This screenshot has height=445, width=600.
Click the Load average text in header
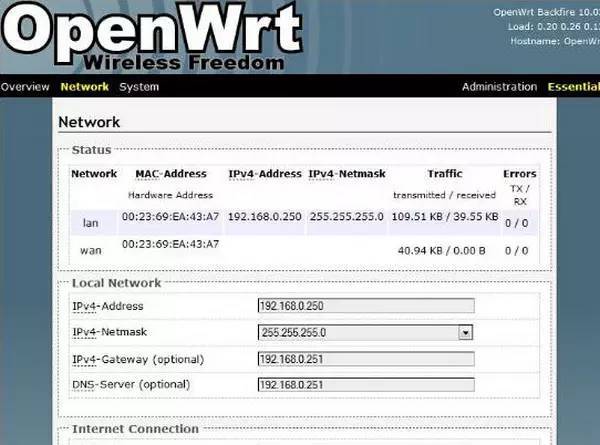point(554,27)
